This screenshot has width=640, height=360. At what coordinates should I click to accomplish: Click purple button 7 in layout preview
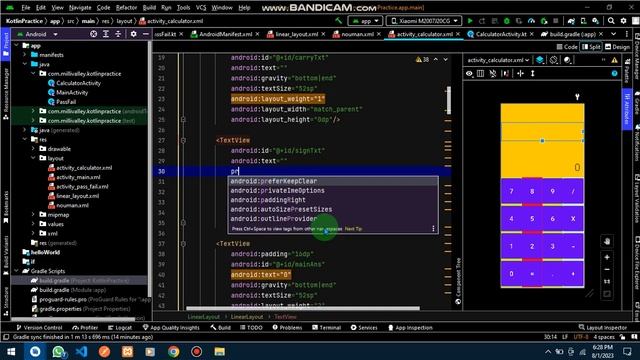point(511,191)
